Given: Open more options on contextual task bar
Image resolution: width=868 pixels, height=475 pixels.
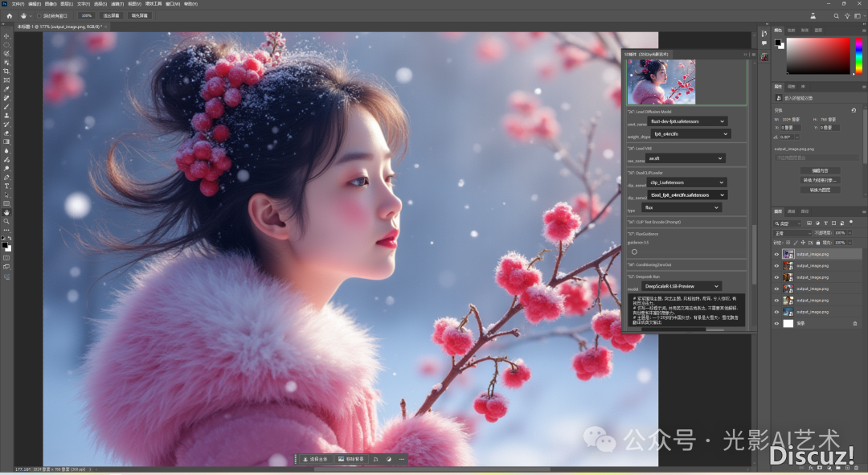Looking at the screenshot, I should (x=402, y=459).
